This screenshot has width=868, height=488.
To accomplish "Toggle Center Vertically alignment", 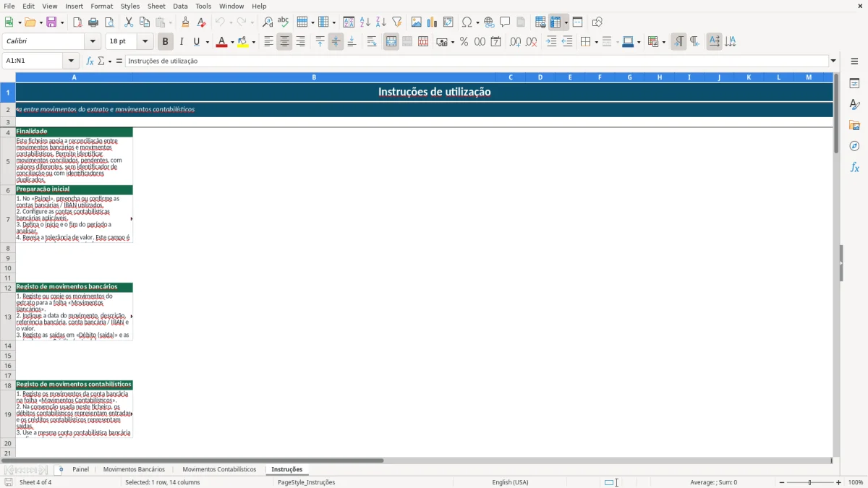I will click(x=336, y=42).
